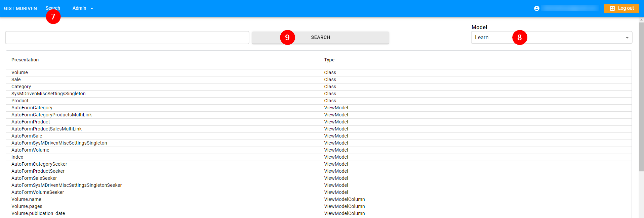Select AutoFormCategoryProductsMultiLink ViewModel row
Screen dimensions: 644x218
[x=51, y=115]
